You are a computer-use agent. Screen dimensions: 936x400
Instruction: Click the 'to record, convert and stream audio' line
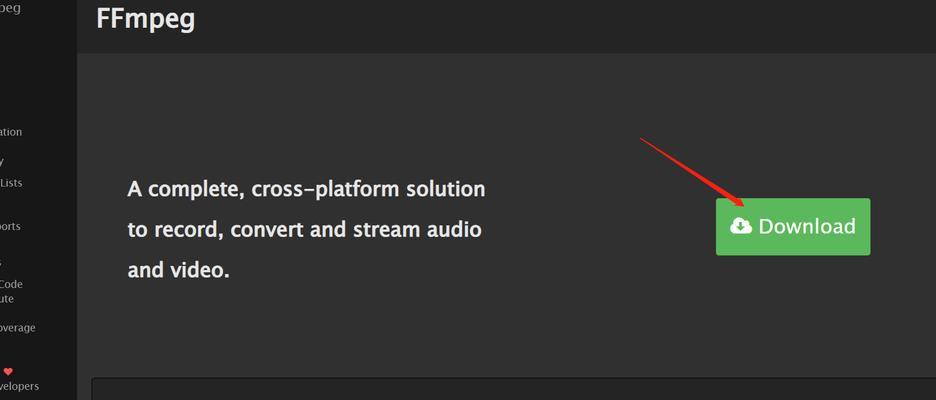pyautogui.click(x=304, y=230)
